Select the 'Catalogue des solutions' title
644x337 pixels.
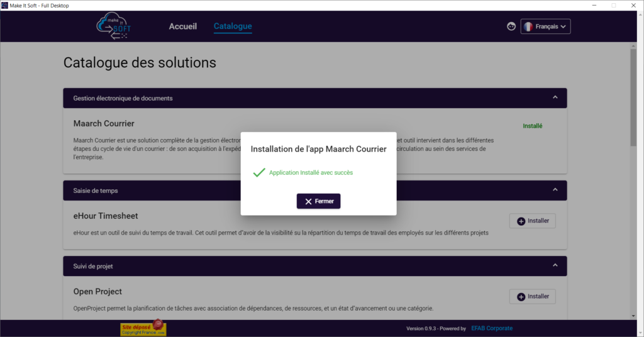pos(140,63)
